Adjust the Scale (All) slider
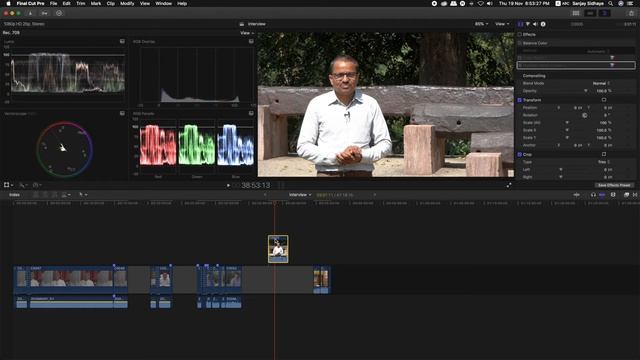This screenshot has height=360, width=640. (x=567, y=122)
